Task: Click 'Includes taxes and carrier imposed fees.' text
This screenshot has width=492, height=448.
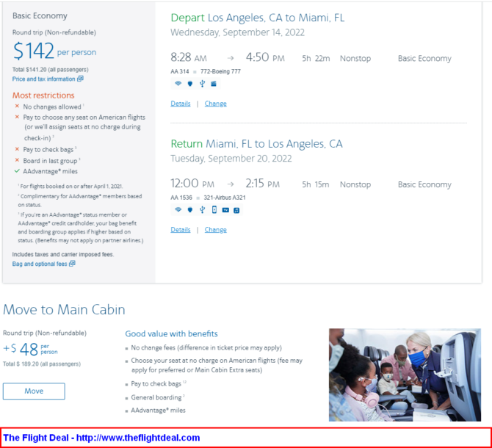Action: [63, 254]
